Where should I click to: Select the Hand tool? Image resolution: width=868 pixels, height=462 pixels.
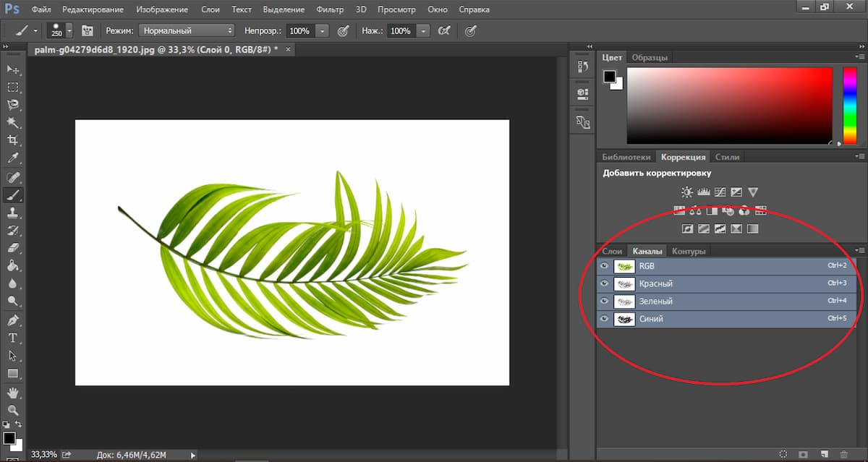coord(13,393)
